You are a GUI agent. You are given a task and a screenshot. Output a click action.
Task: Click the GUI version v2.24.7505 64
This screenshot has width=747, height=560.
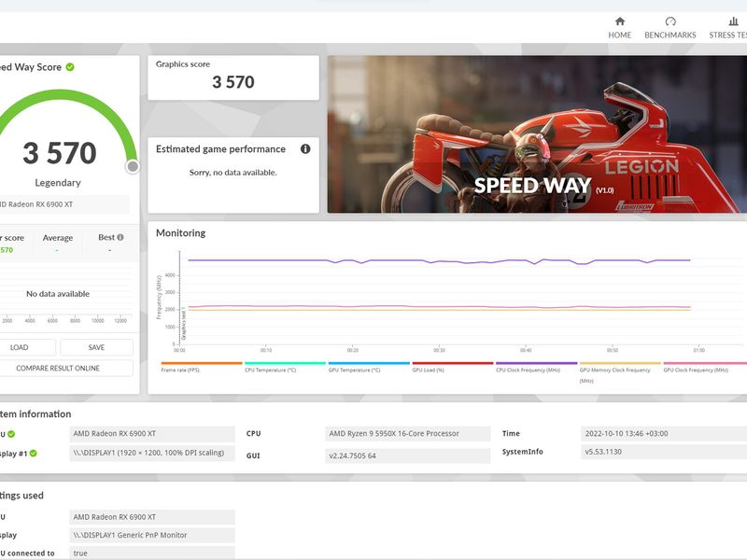(x=408, y=455)
